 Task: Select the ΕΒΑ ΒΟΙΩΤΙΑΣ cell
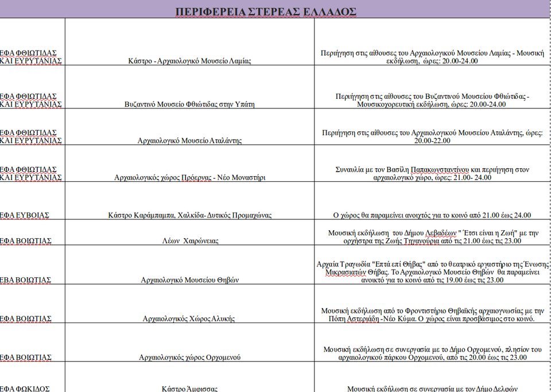[x=26, y=280]
